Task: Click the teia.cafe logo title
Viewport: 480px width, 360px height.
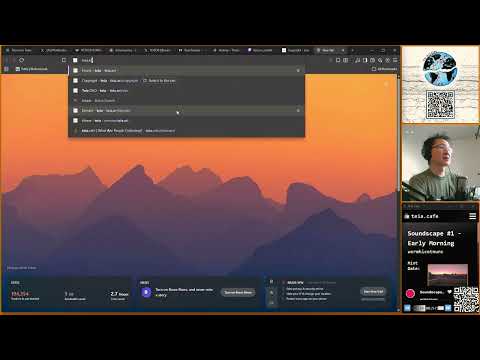Action: click(421, 216)
